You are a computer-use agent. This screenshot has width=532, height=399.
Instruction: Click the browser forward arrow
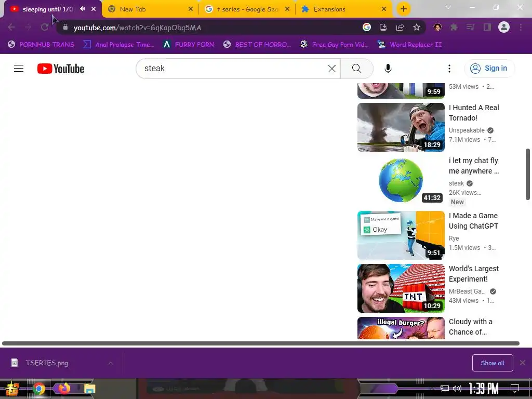click(x=28, y=27)
